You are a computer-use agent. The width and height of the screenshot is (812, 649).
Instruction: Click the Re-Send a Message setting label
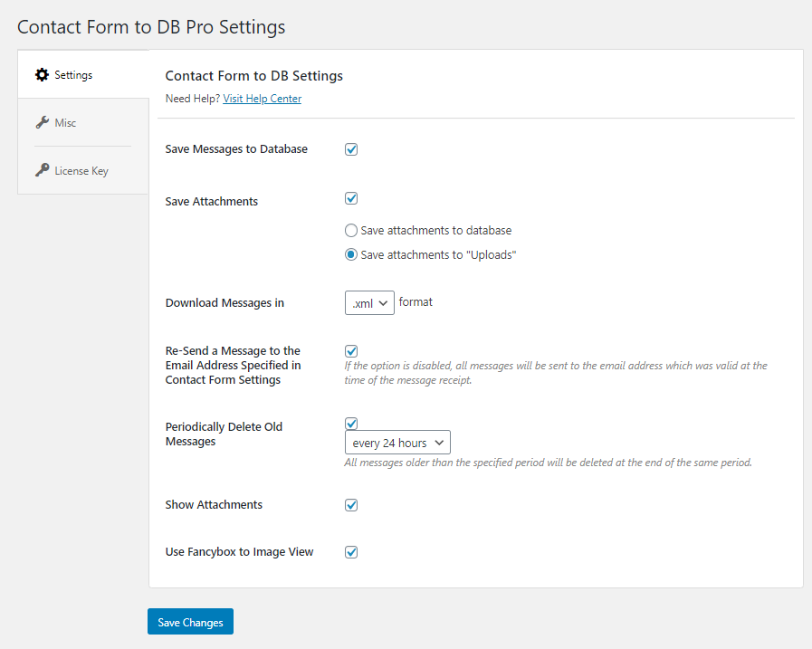coord(233,365)
